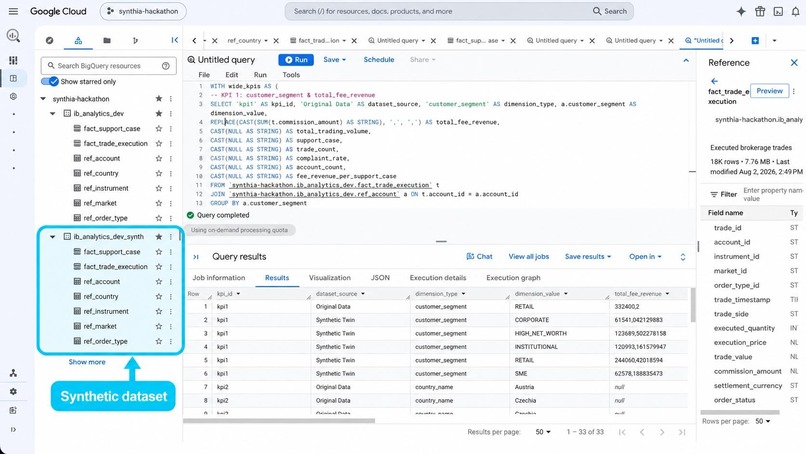Star the ref_country table in ib_analytics_dev
The image size is (806, 454).
(159, 173)
